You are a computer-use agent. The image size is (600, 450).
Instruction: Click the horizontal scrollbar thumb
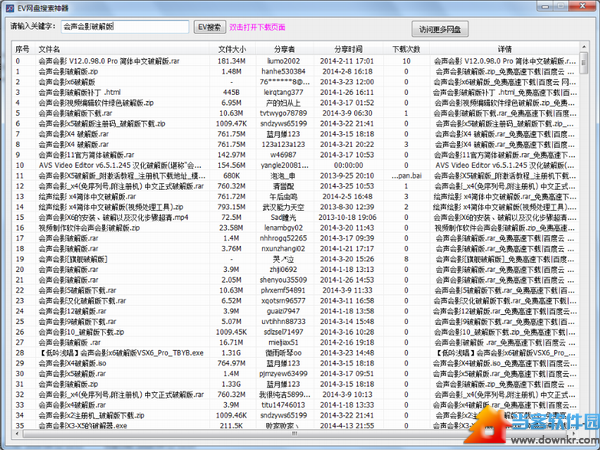[x=295, y=433]
